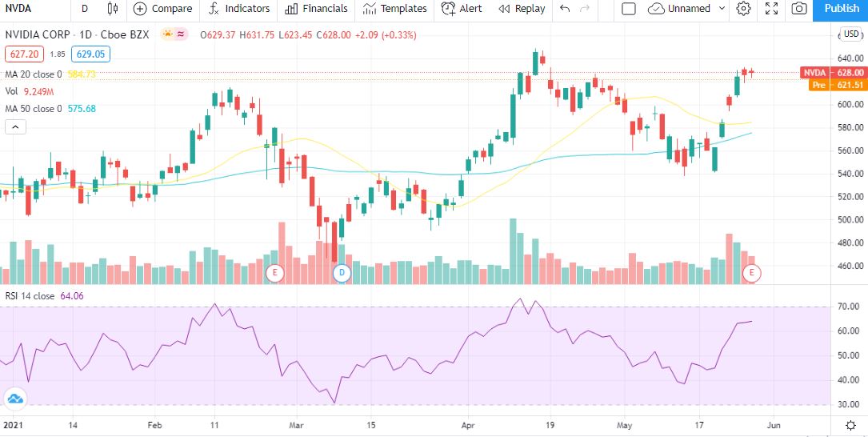The height and width of the screenshot is (437, 868).
Task: Click the Pre 621.51 pre-market label
Action: point(837,85)
